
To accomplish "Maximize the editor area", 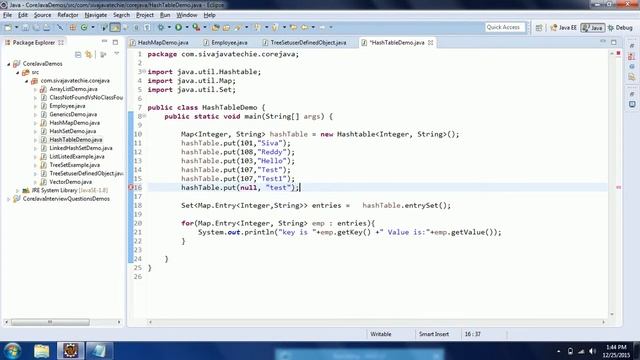I will pyautogui.click(x=613, y=42).
